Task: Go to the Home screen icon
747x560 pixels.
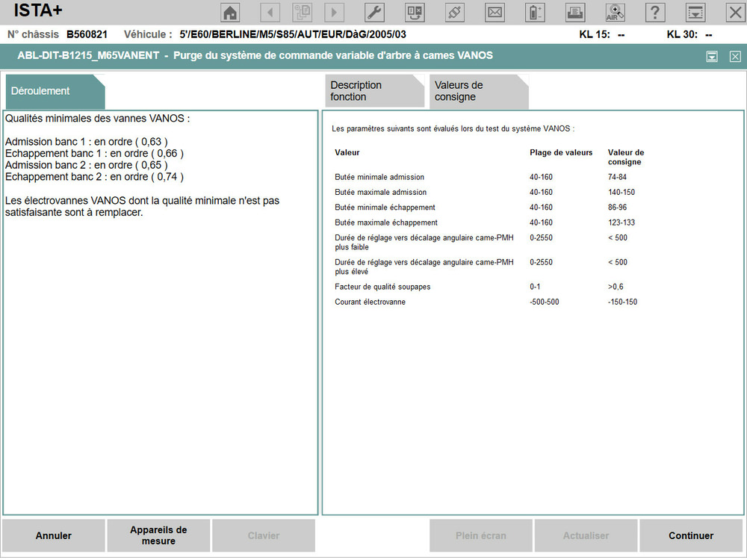Action: pyautogui.click(x=231, y=13)
